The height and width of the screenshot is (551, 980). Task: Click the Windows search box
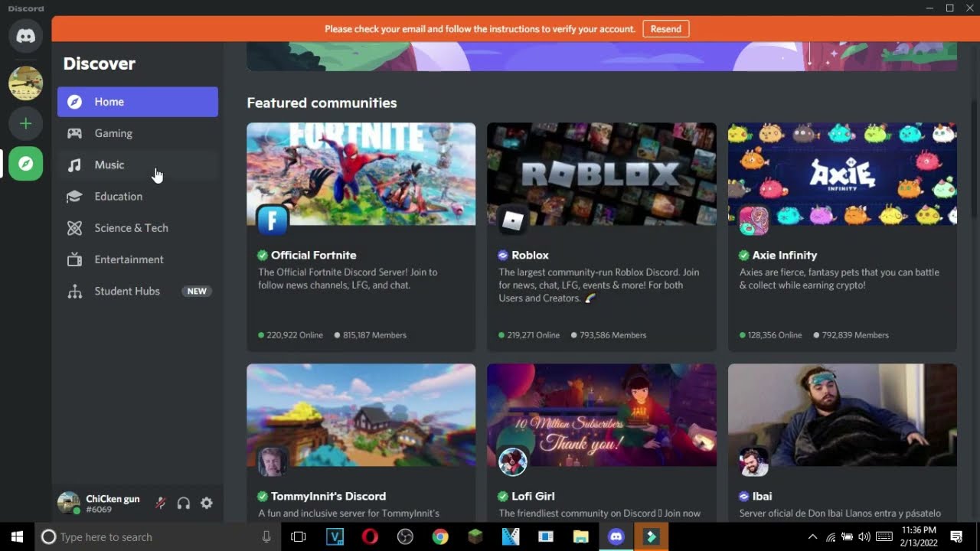[x=158, y=537]
